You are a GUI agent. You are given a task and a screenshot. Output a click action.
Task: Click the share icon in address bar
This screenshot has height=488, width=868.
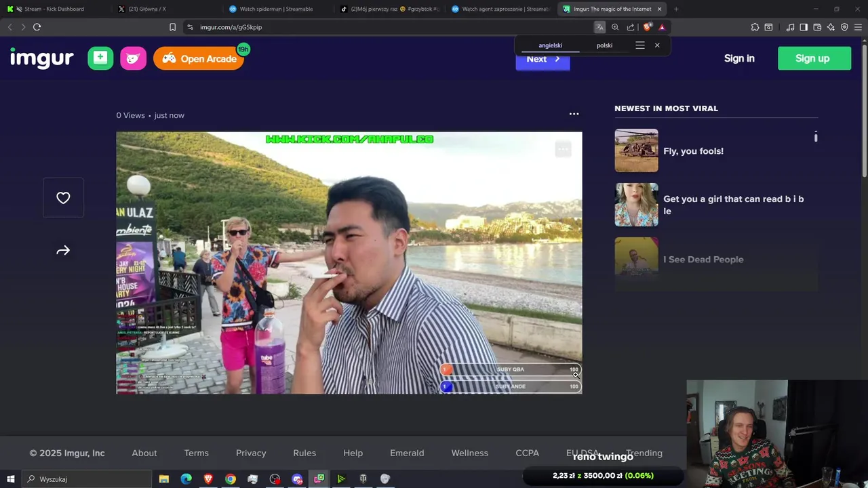click(x=631, y=27)
